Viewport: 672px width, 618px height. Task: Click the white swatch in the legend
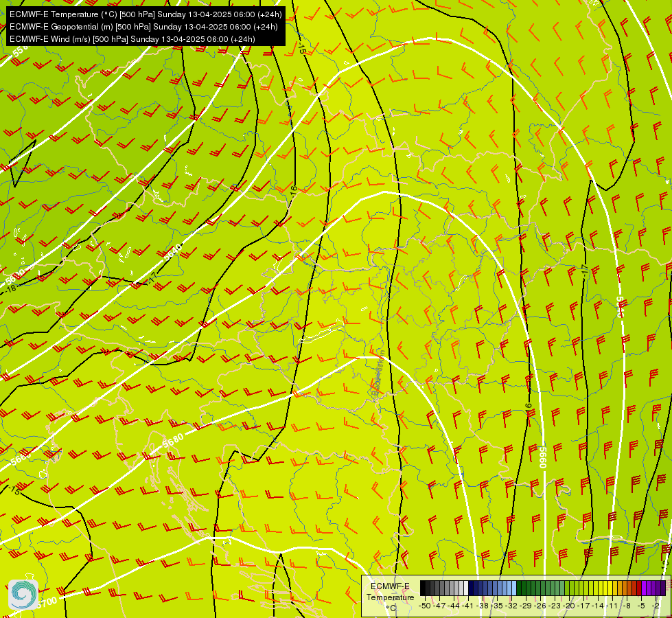click(x=466, y=588)
